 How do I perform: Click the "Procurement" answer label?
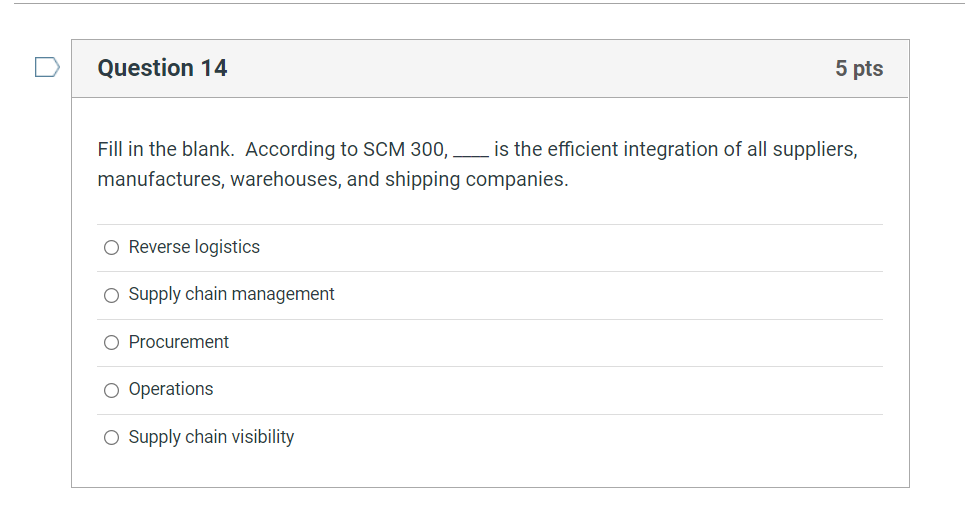(x=179, y=342)
